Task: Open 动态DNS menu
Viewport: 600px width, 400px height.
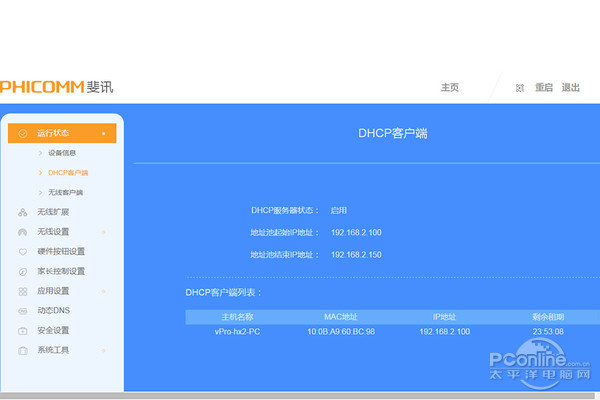Action: pos(54,311)
